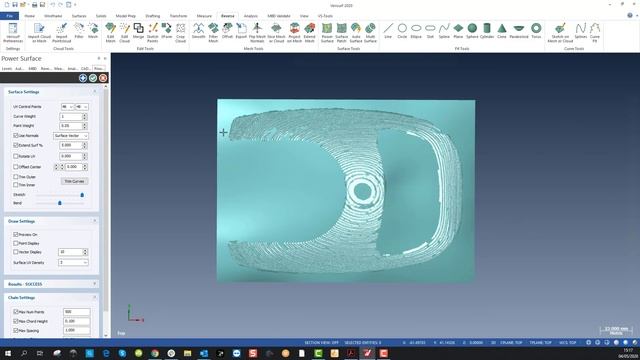640x360 pixels.
Task: Toggle the Extend Surf % checkbox
Action: 16,145
